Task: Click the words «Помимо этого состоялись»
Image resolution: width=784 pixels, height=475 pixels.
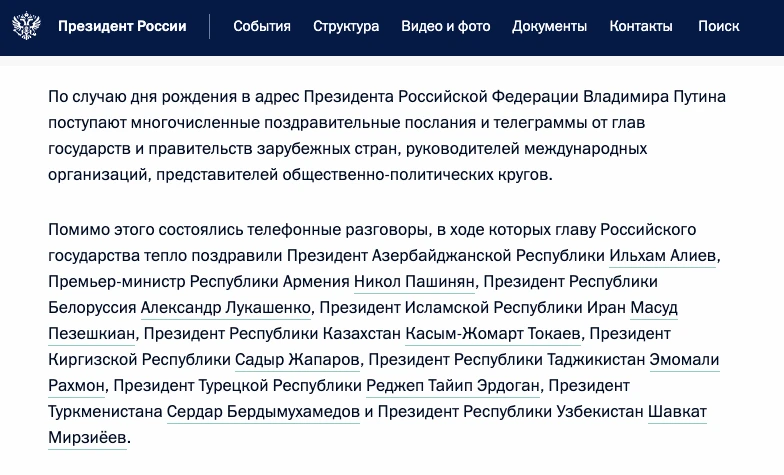Action: point(145,230)
